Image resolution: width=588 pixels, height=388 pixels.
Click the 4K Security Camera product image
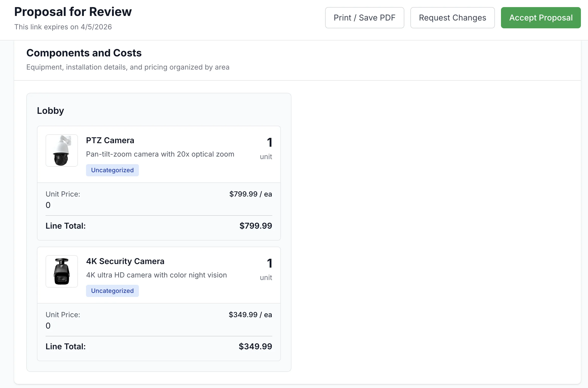coord(62,271)
